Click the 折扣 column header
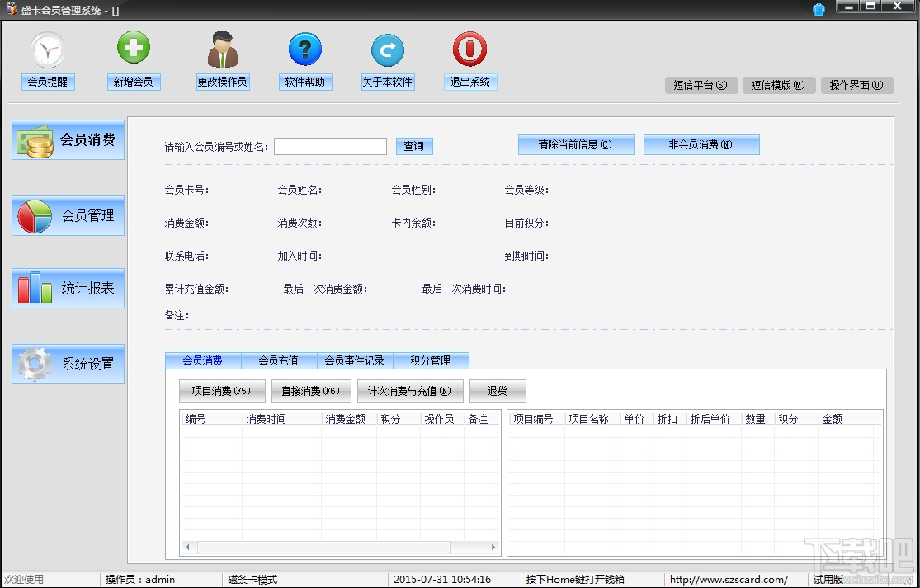This screenshot has height=588, width=920. tap(669, 419)
